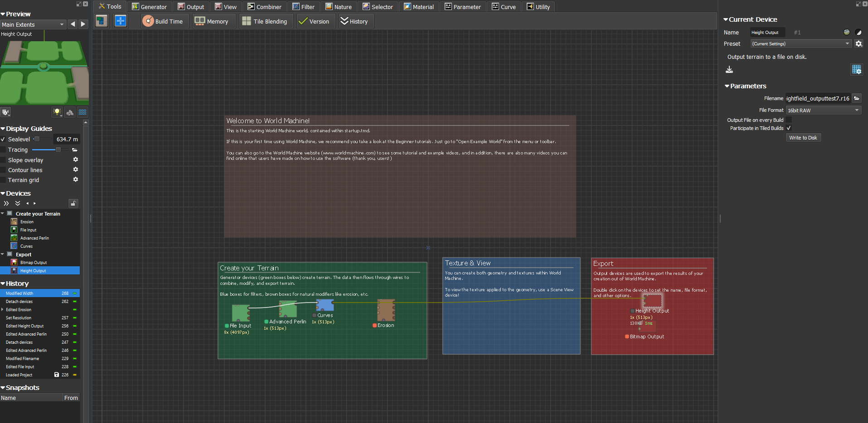Click the preview lighting bulb icon

point(57,112)
